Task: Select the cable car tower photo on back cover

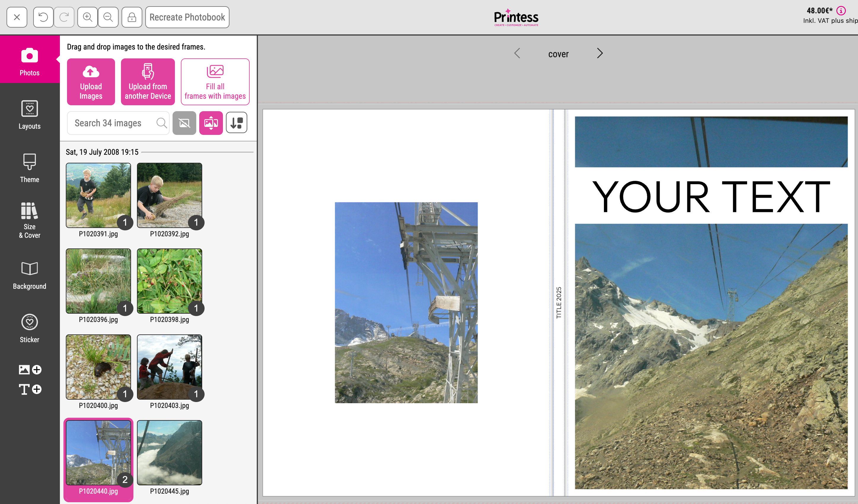Action: point(406,303)
